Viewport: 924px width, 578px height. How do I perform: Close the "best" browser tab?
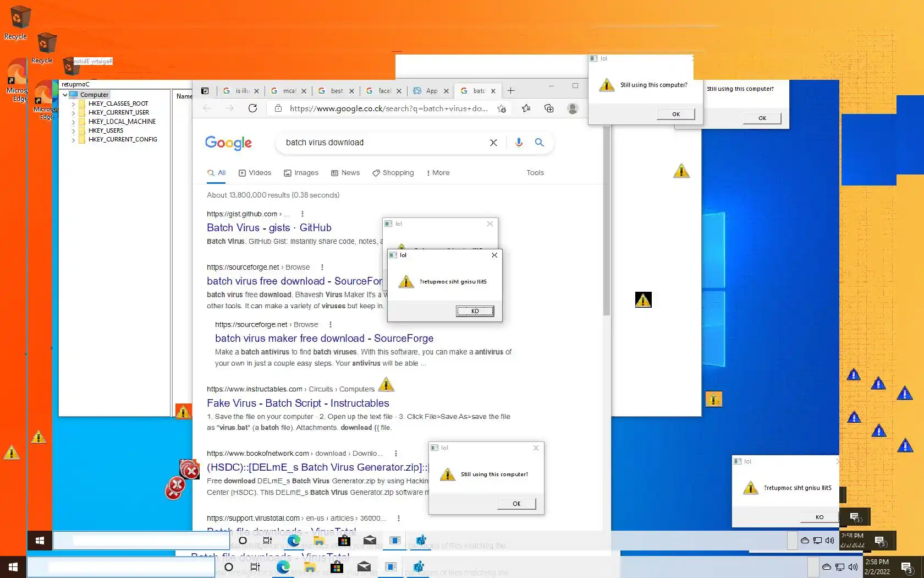pyautogui.click(x=351, y=91)
